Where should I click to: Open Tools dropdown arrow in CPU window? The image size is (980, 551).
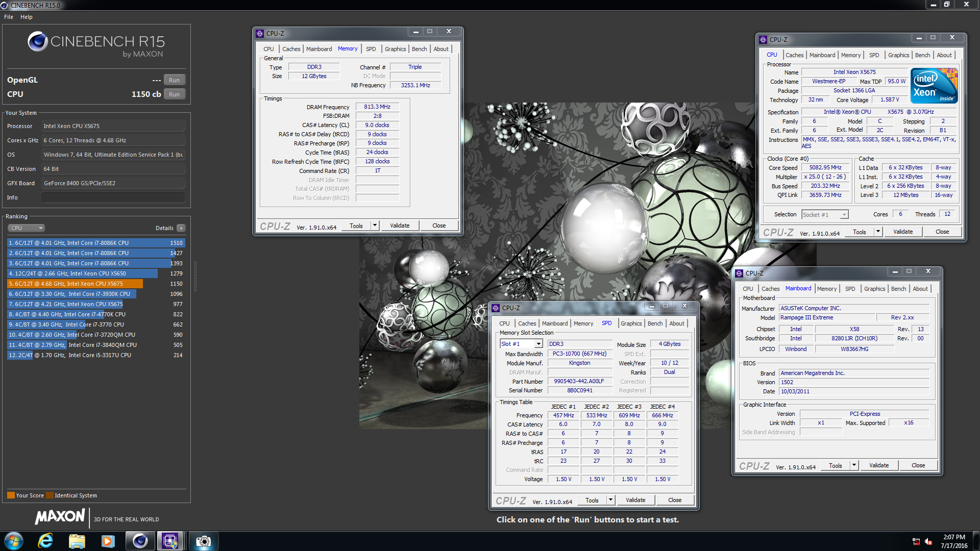coord(878,232)
